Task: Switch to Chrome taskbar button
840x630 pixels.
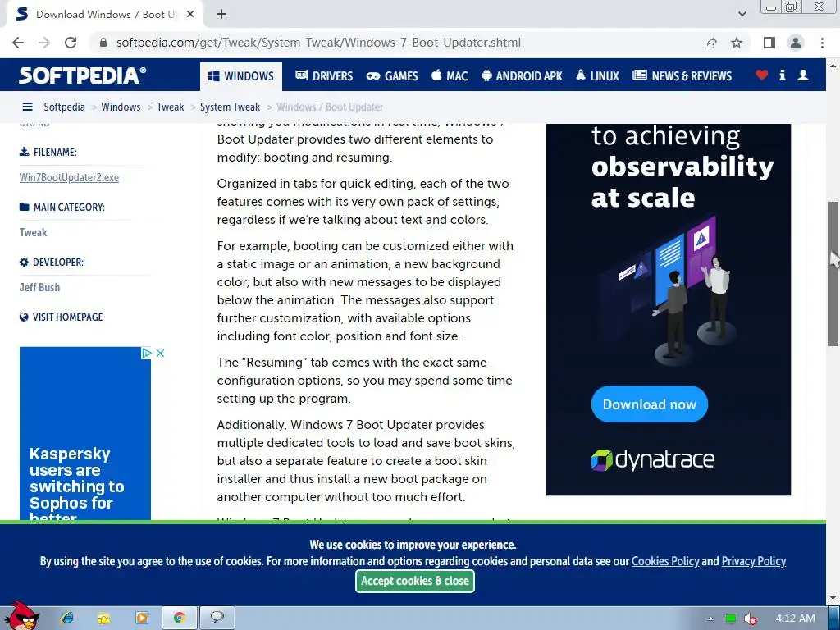Action: coord(180,619)
